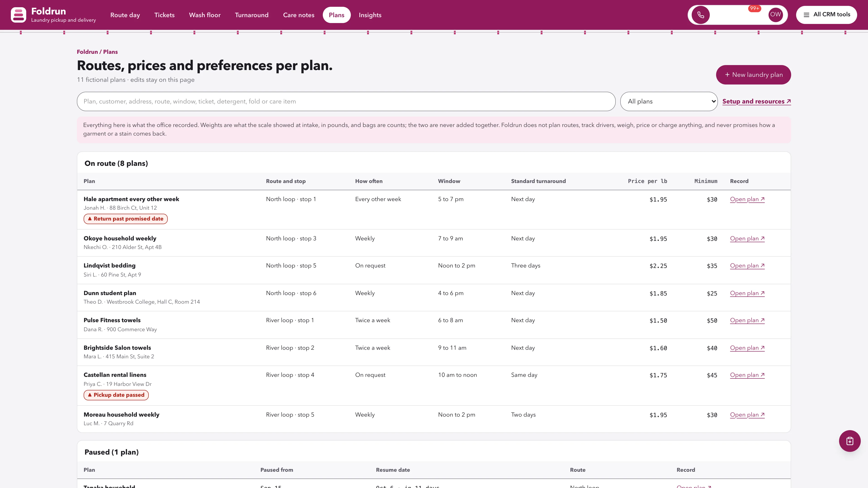The width and height of the screenshot is (868, 488).
Task: Click the Standard turnaround column header
Action: click(538, 181)
